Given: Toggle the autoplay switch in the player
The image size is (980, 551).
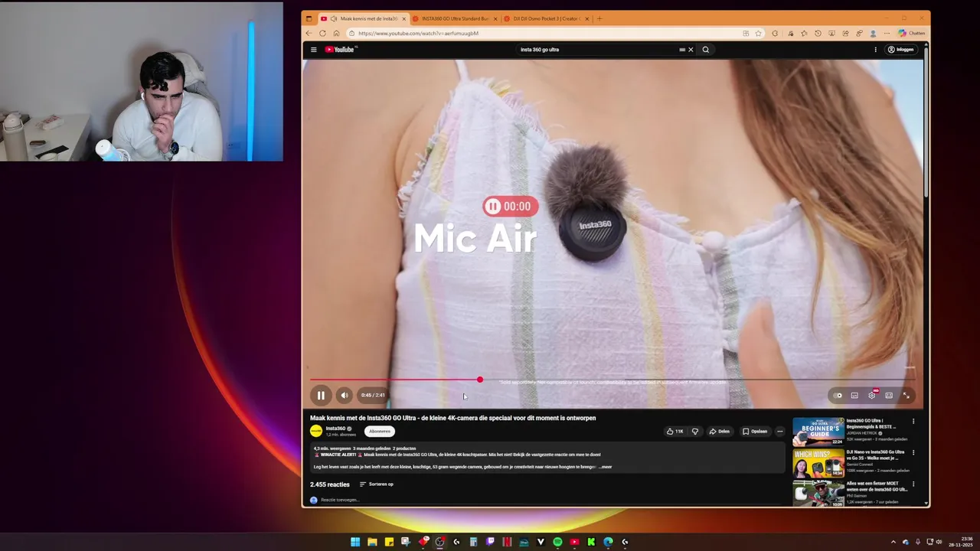Looking at the screenshot, I should tap(838, 396).
